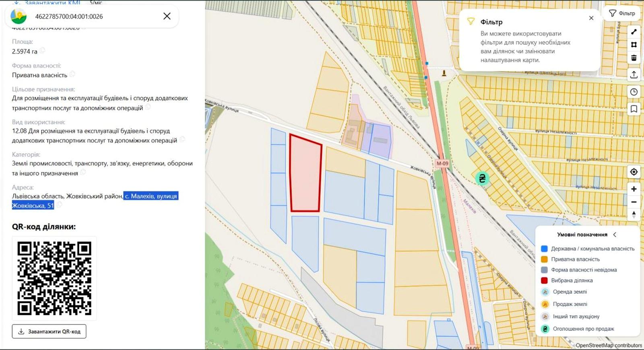Viewport: 644px width, 350px height.
Task: Click the trash delete drawings icon
Action: click(634, 58)
